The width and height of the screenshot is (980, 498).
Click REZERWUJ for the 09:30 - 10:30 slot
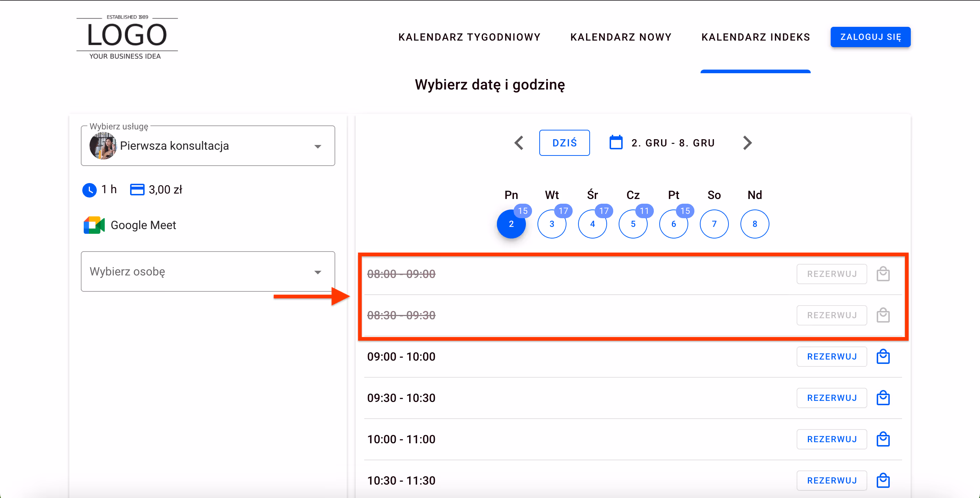832,398
